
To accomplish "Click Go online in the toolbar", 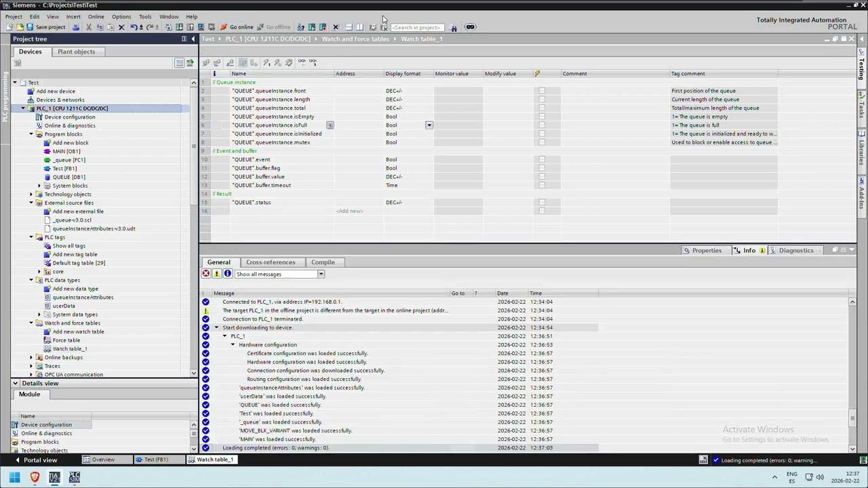I will pos(237,27).
